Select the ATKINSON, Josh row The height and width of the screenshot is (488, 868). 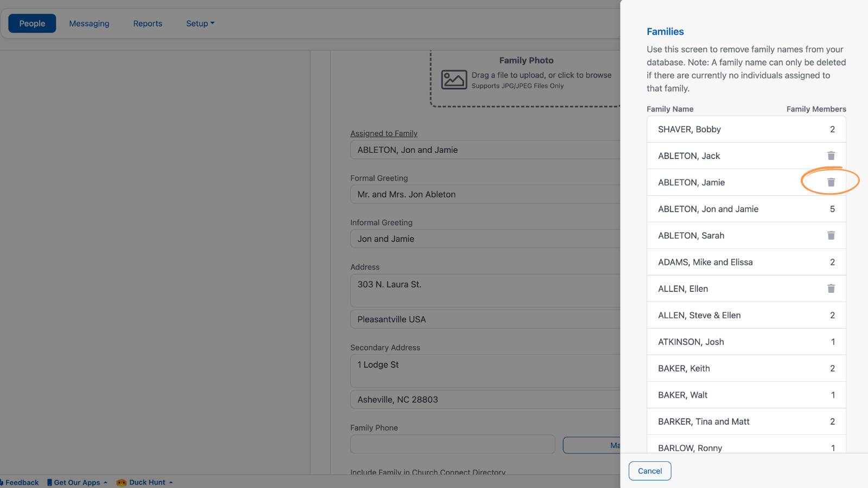click(x=746, y=342)
